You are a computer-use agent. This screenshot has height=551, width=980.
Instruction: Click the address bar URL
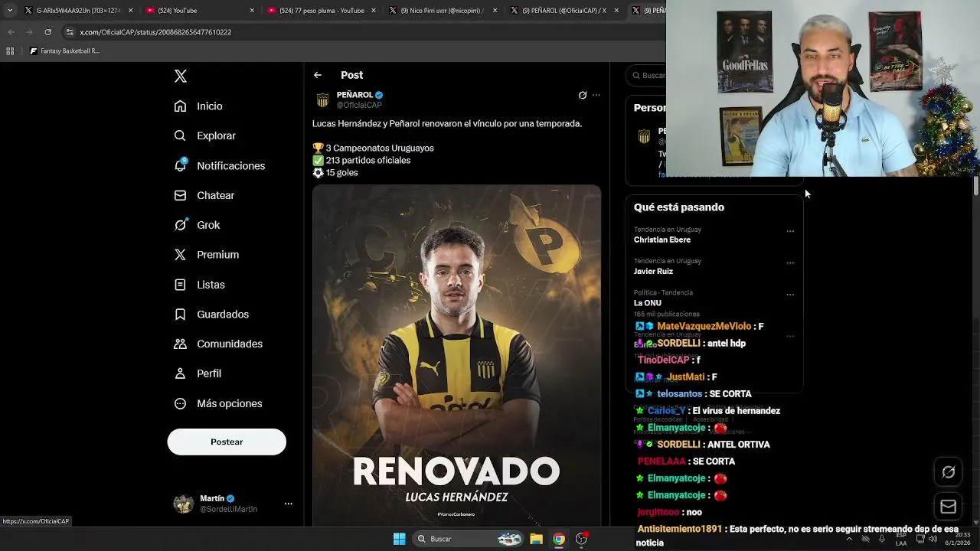pyautogui.click(x=155, y=32)
